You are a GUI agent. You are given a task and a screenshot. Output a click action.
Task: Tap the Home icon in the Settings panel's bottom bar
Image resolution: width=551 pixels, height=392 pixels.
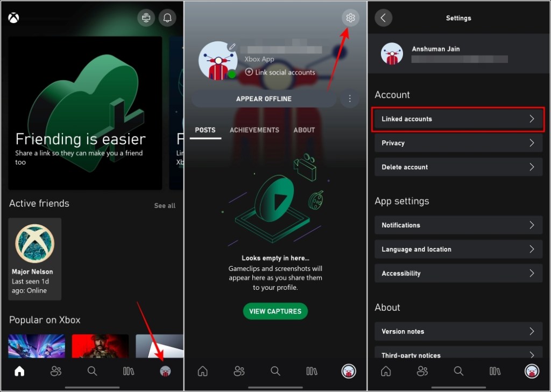[386, 371]
